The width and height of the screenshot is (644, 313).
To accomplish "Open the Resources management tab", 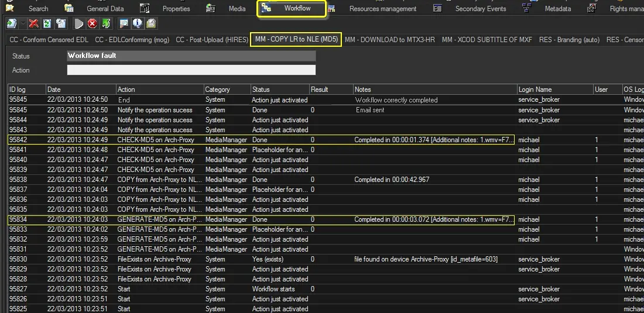I will (x=382, y=9).
